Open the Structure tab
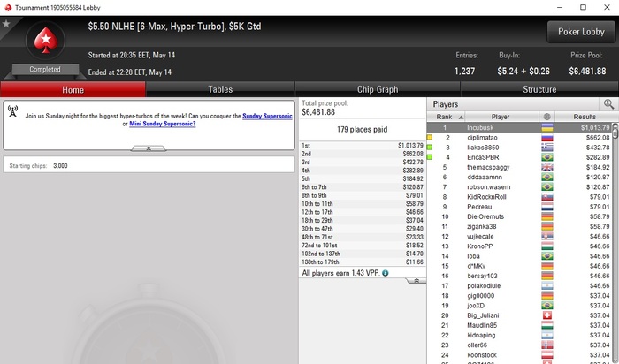This screenshot has height=364, width=619. tap(539, 89)
